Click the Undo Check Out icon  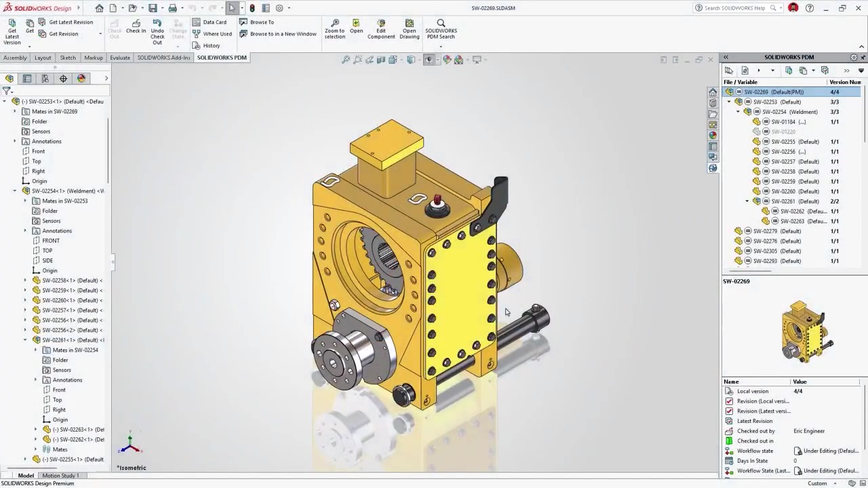157,30
